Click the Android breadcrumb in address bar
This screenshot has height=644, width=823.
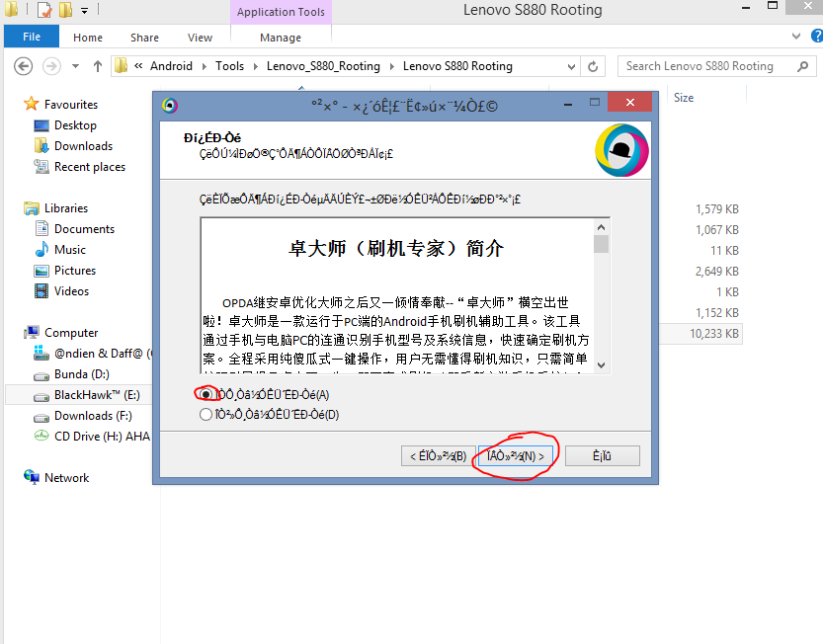click(x=171, y=66)
